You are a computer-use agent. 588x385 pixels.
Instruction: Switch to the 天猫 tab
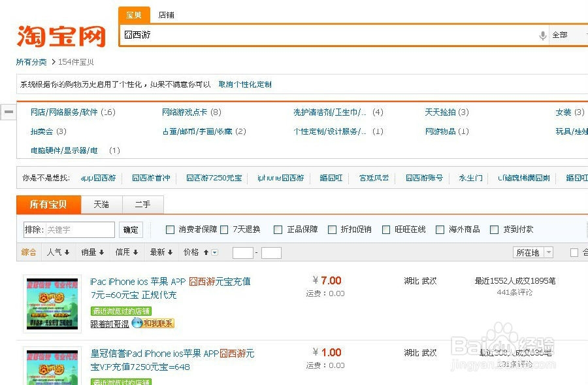101,205
